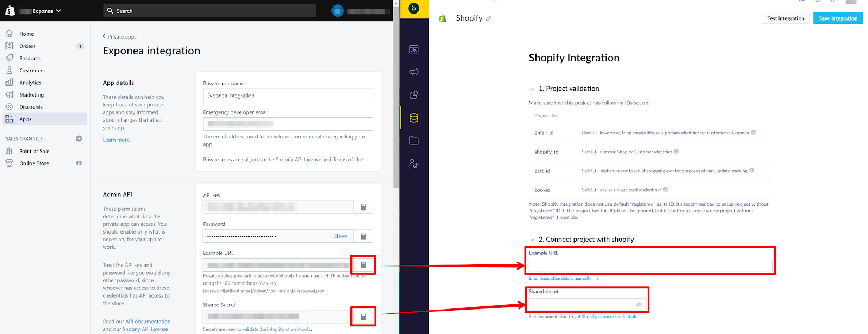
Task: Show the hidden API password
Action: (x=340, y=236)
